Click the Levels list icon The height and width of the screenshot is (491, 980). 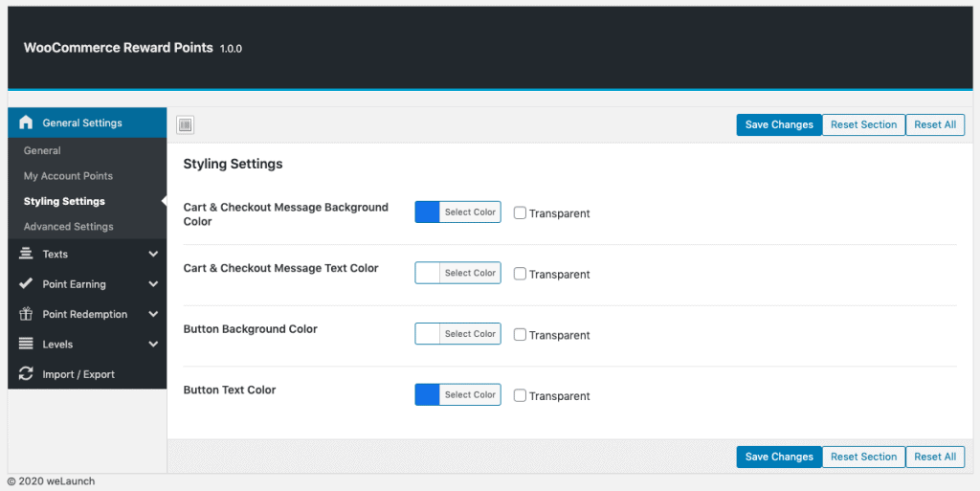[x=26, y=344]
